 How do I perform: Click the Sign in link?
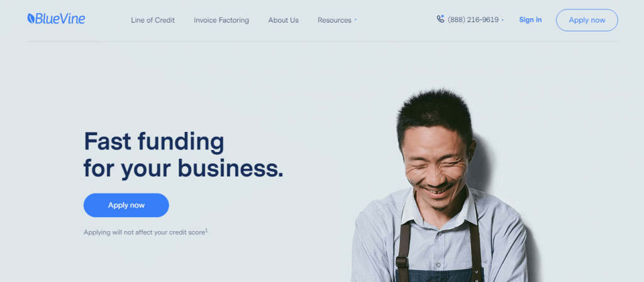click(x=530, y=19)
